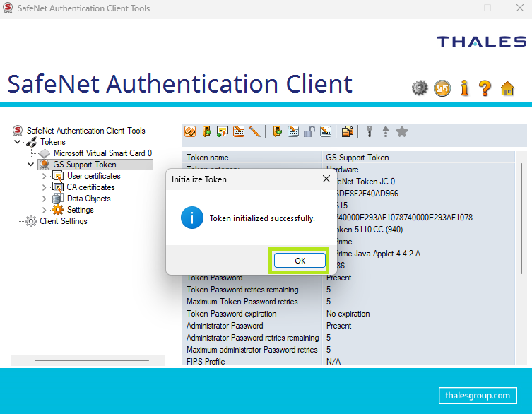Click the About info icon in header
532x414 pixels.
464,88
